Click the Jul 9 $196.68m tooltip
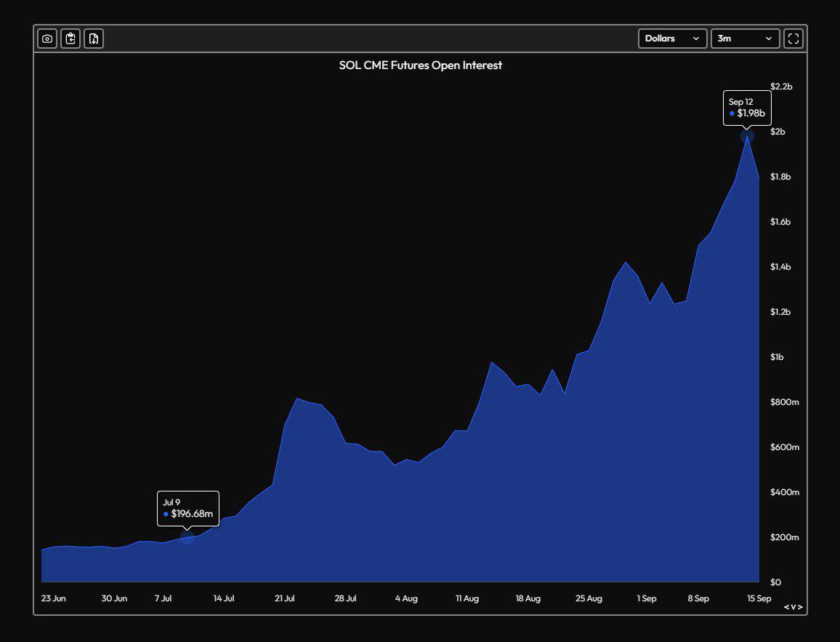840x642 pixels. point(187,508)
